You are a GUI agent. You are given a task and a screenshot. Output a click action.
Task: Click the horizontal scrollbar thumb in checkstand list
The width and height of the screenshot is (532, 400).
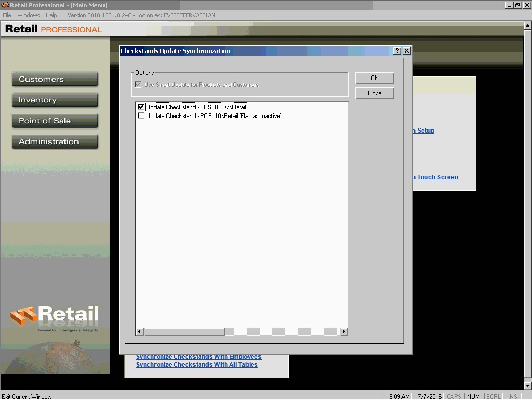(x=184, y=331)
